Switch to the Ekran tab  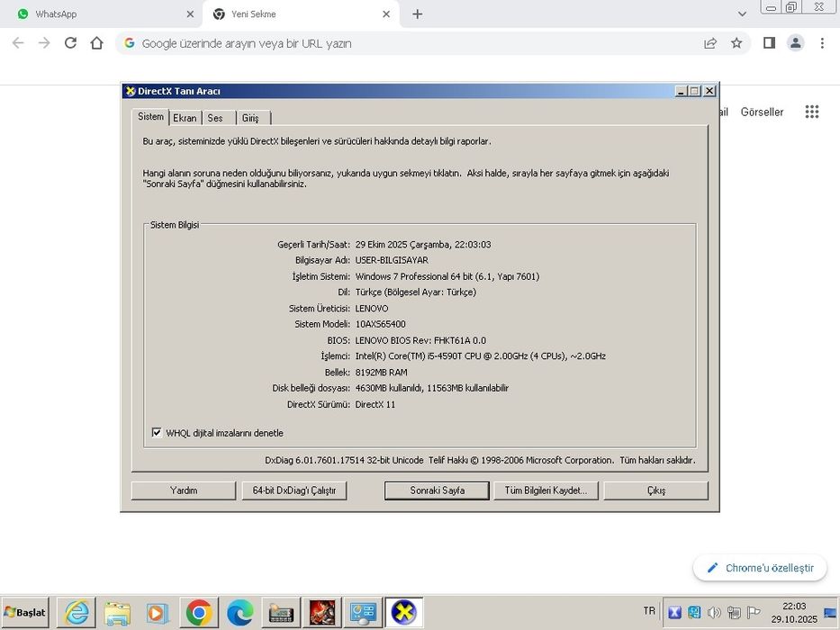[x=185, y=118]
